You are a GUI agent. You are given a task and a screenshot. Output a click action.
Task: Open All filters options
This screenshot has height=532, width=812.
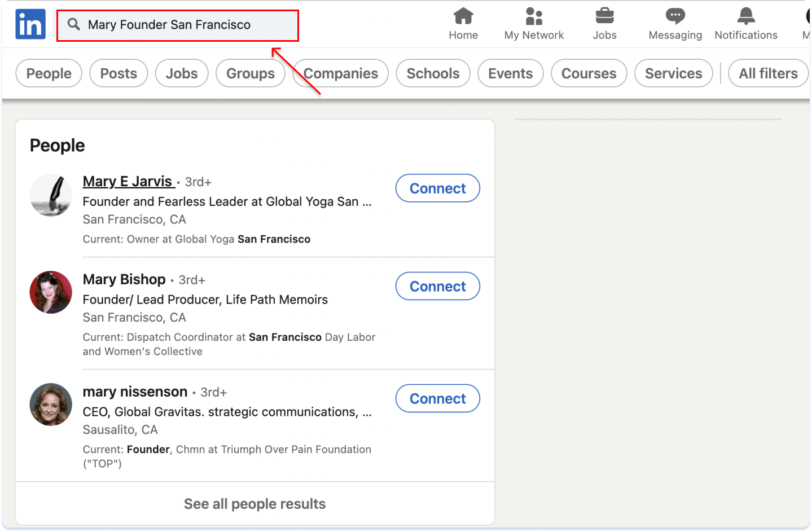point(768,73)
